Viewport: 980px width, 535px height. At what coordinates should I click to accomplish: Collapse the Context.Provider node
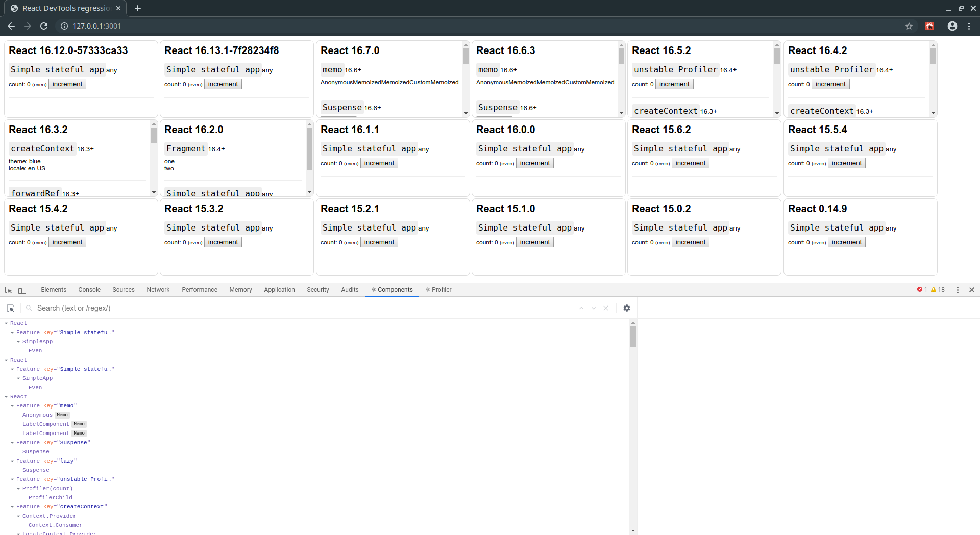pos(18,516)
